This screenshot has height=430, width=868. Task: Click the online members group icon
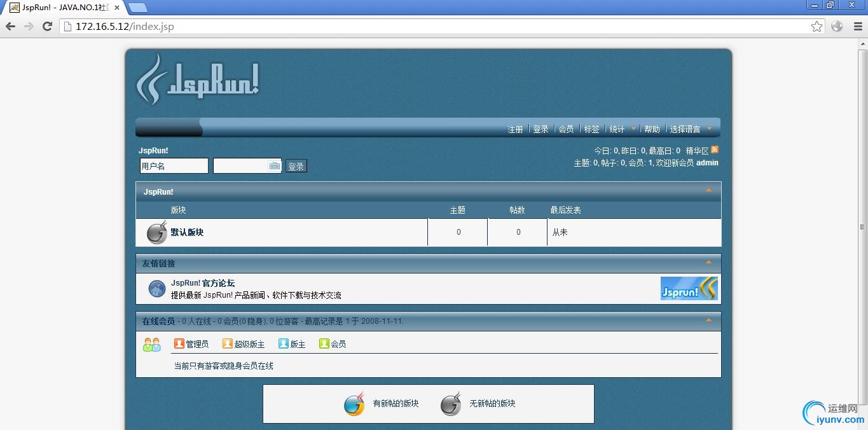coord(152,345)
